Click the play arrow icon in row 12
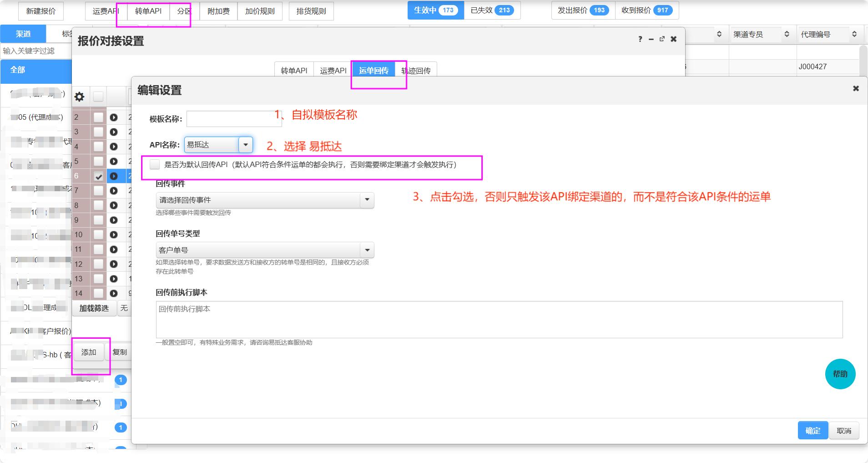 coord(114,264)
